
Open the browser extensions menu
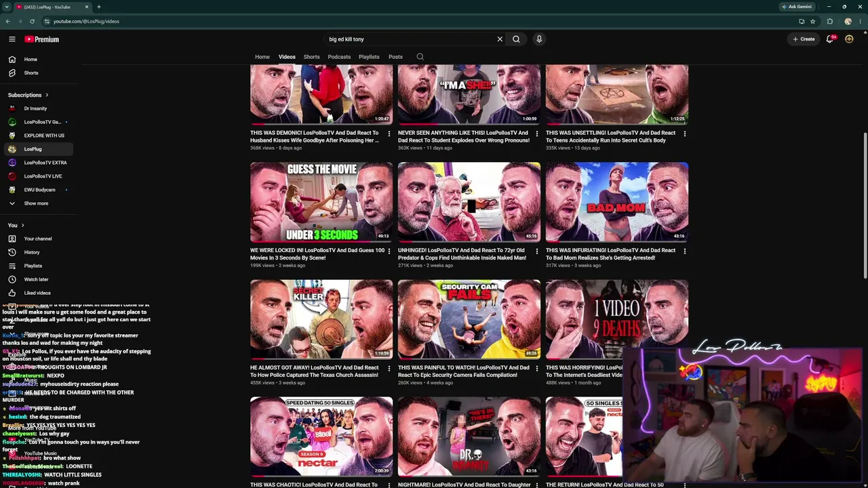830,21
